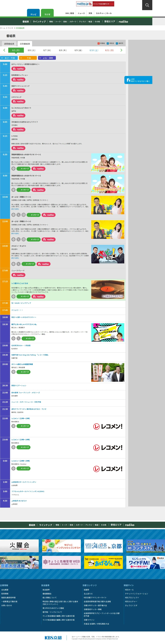Click 続きを読む for ま〜ぶる！月曜日 パート1
The height and width of the screenshot is (644, 165).
point(15,209)
